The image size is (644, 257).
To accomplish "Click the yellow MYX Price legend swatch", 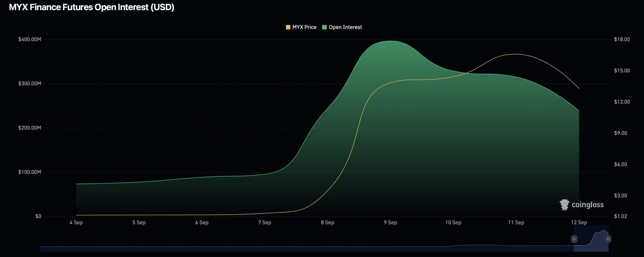I will [288, 27].
